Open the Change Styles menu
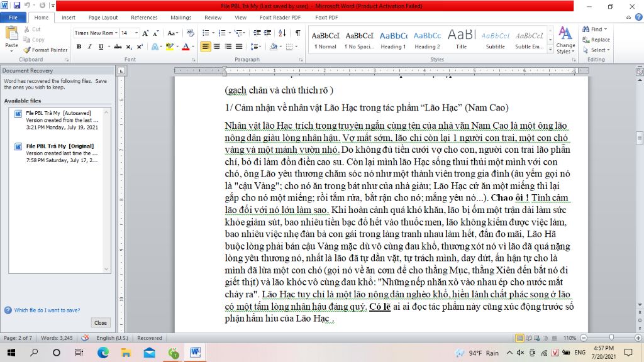This screenshot has width=644, height=362. 565,40
